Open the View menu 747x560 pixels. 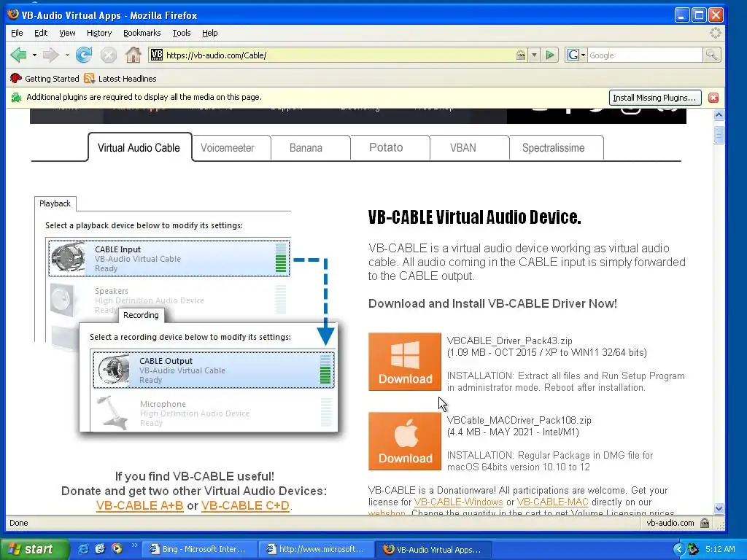67,33
